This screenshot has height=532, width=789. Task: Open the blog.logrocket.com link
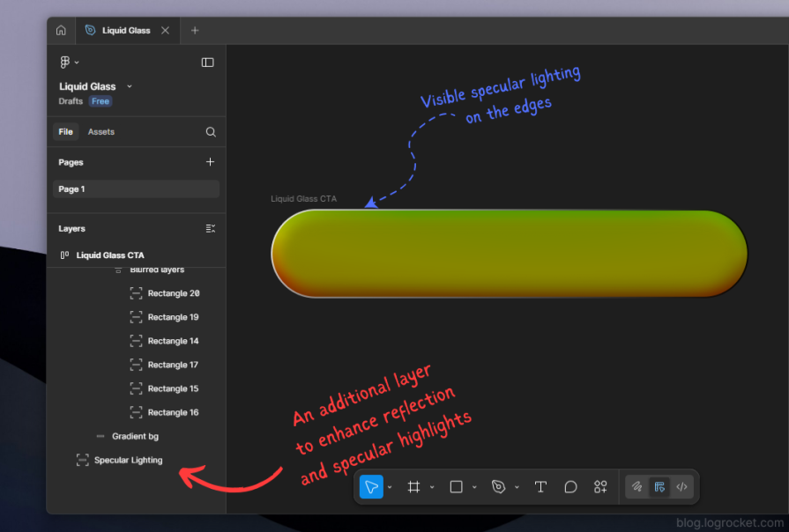[733, 521]
